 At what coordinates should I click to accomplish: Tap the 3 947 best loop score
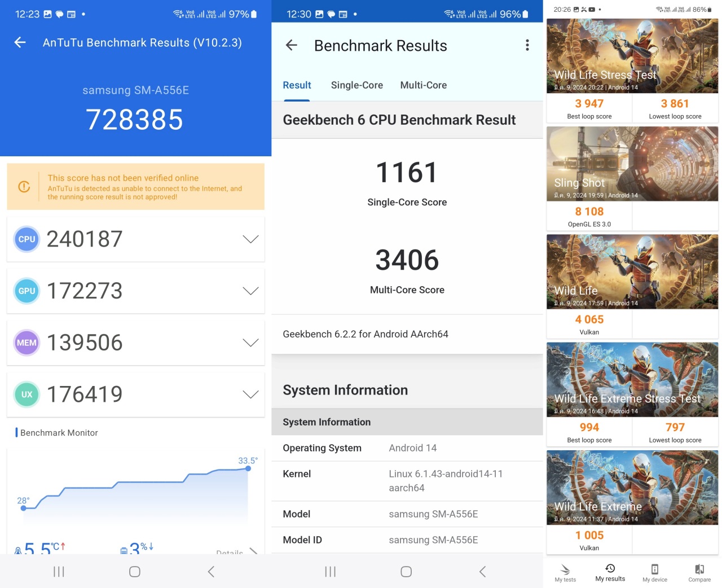pyautogui.click(x=589, y=104)
